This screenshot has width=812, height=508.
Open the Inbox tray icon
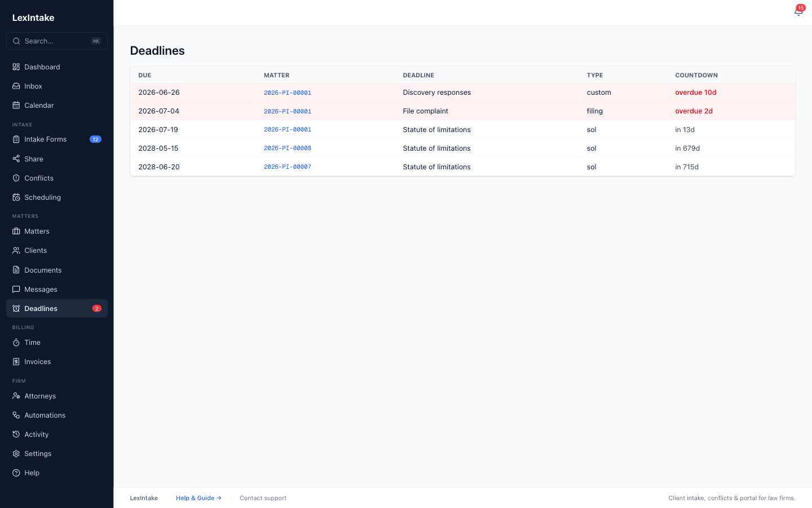[x=16, y=86]
